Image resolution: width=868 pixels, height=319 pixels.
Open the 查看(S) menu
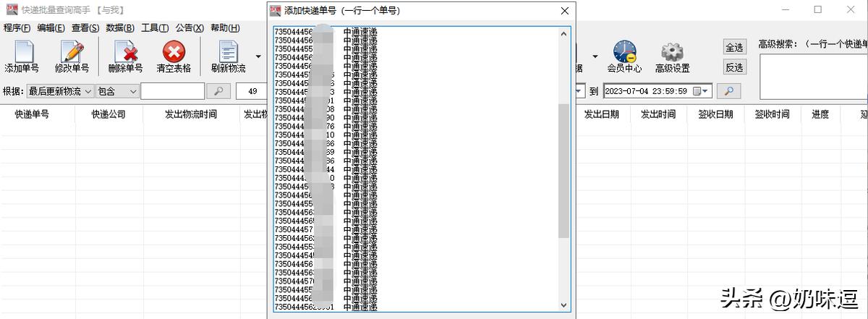pos(85,28)
